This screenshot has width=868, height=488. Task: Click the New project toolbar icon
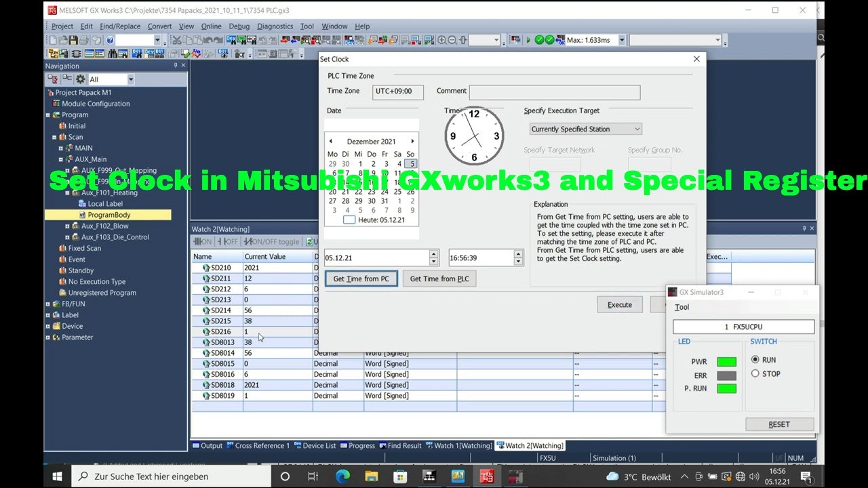coord(53,40)
